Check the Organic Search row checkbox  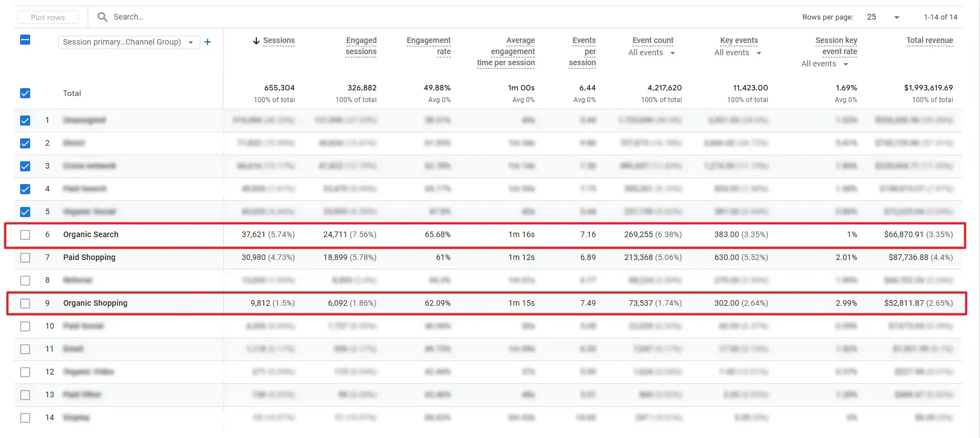point(25,235)
